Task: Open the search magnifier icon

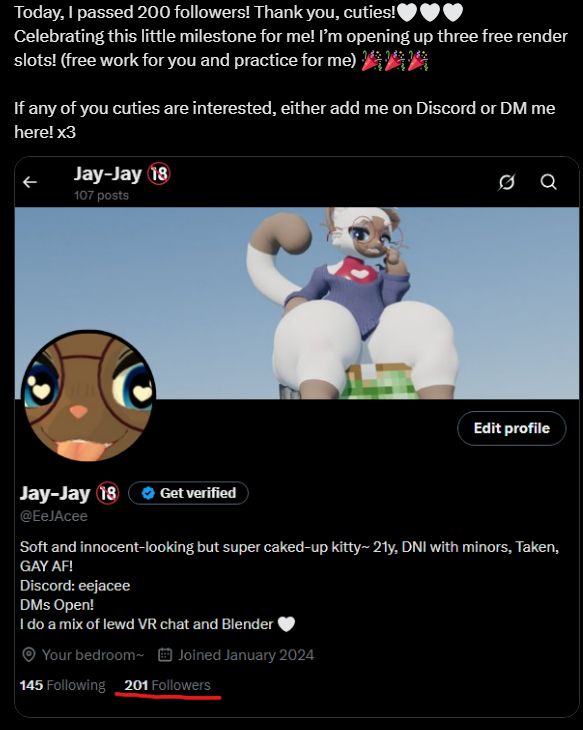Action: 549,182
